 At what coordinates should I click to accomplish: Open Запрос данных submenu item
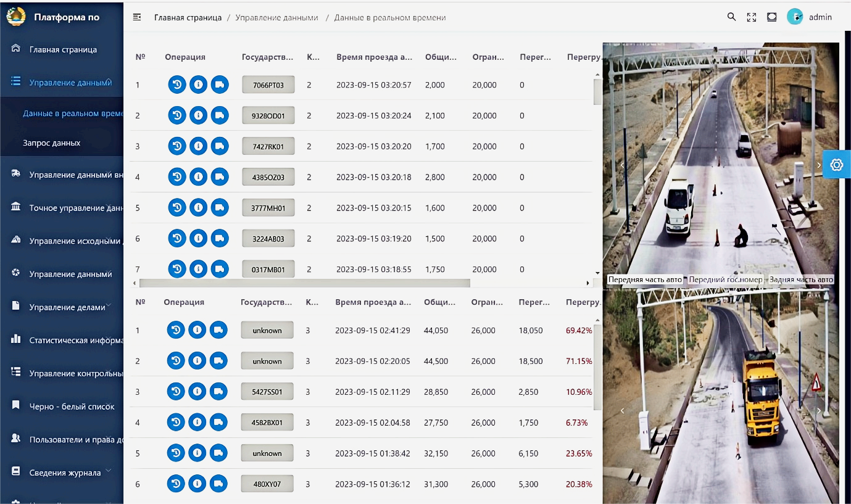[52, 143]
